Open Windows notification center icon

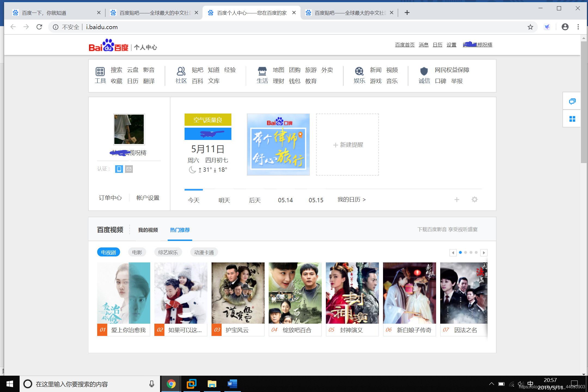574,384
